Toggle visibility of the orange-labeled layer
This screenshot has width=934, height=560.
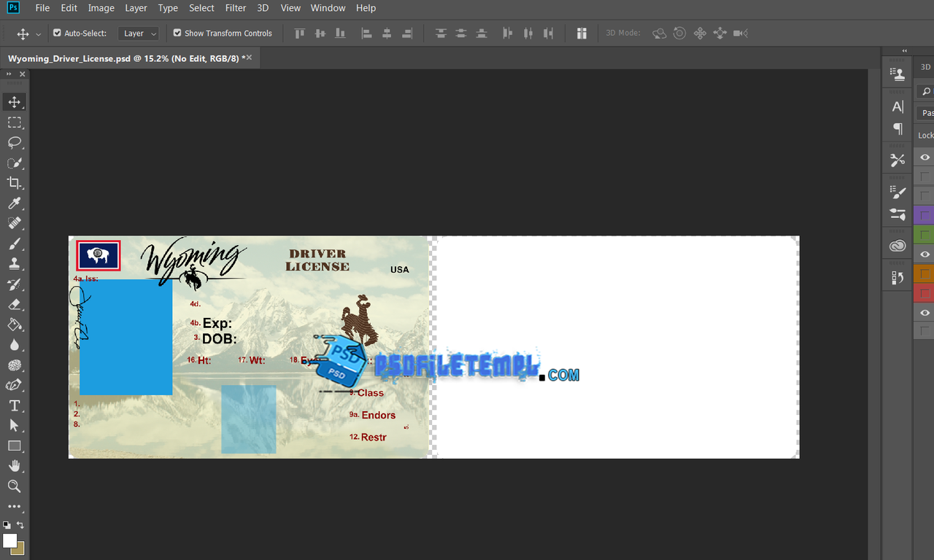click(x=925, y=274)
